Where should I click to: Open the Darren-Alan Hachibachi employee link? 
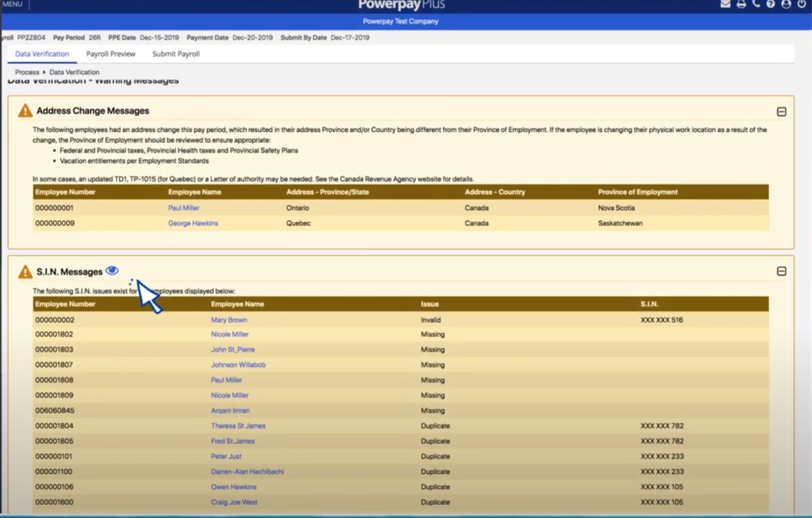point(247,471)
